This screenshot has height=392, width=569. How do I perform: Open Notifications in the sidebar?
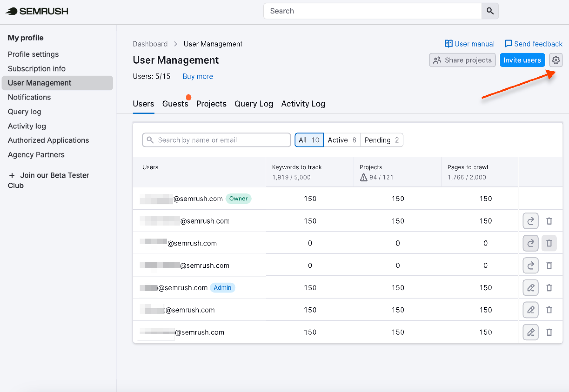29,97
